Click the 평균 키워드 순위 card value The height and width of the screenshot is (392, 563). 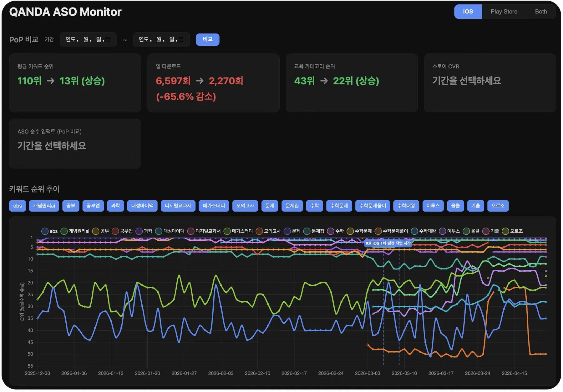61,81
